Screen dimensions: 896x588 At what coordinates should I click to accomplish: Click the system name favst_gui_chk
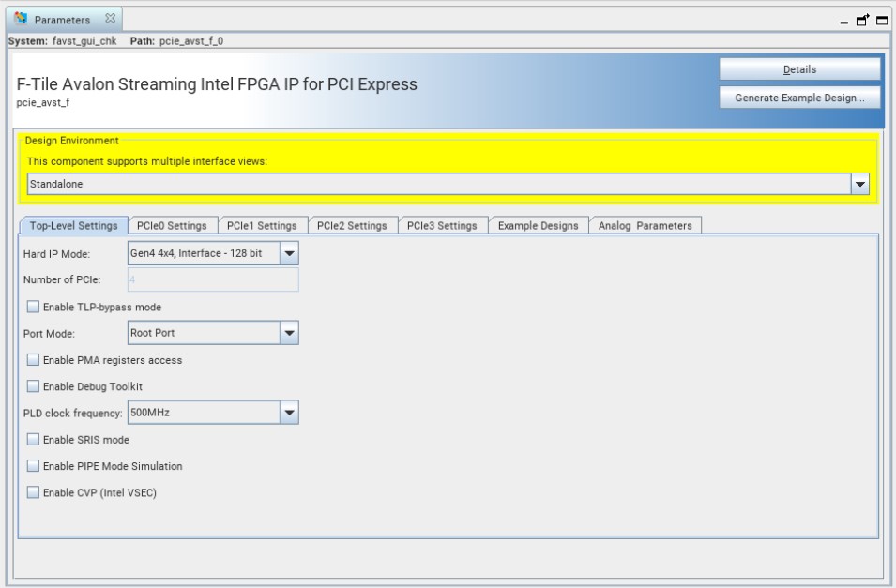click(x=84, y=41)
